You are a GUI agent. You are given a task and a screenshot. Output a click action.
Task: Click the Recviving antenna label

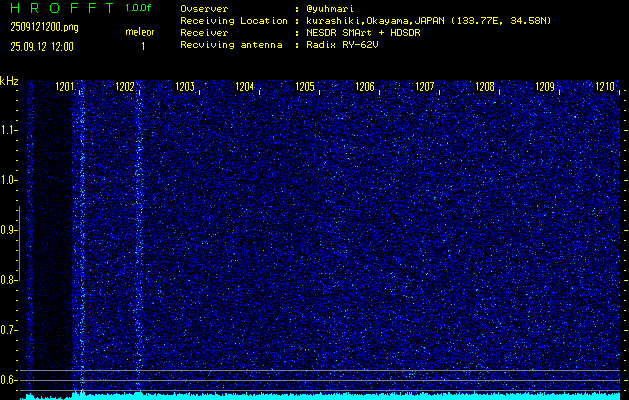[x=231, y=45]
